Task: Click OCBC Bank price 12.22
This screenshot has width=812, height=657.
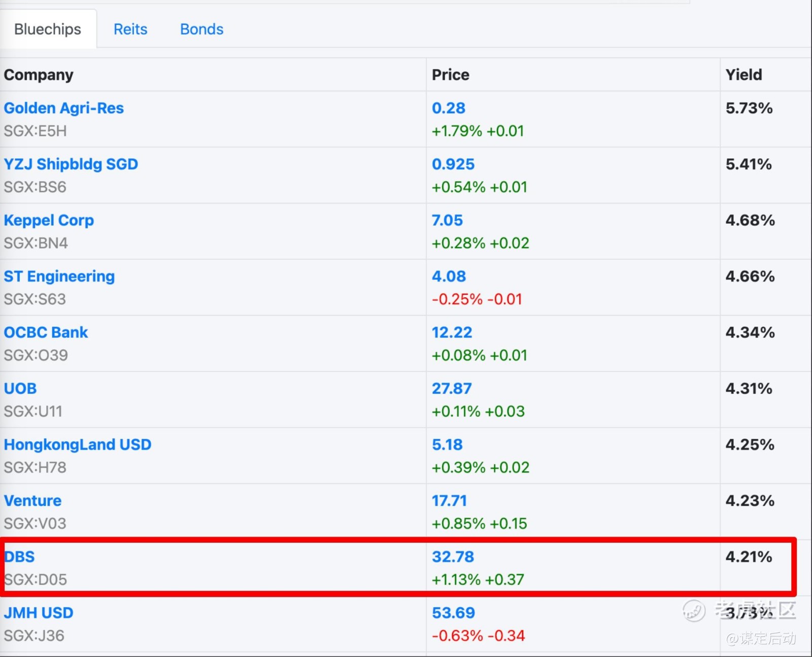Action: coord(452,332)
